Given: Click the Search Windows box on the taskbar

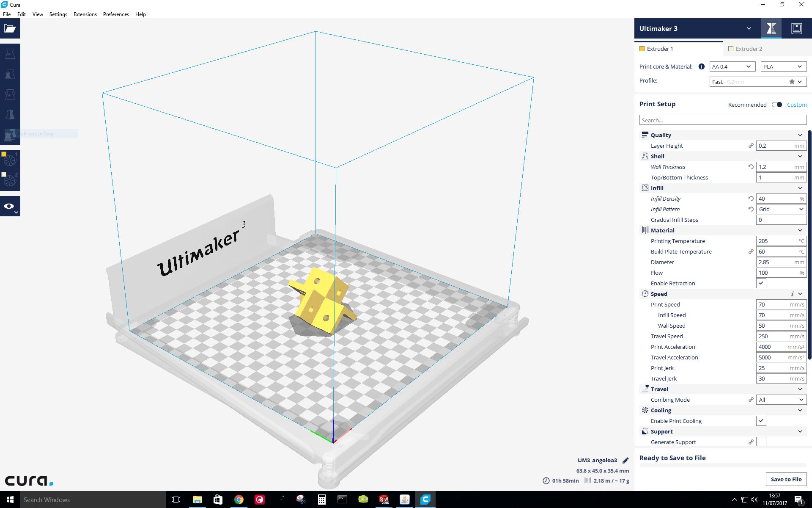Looking at the screenshot, I should tap(93, 500).
